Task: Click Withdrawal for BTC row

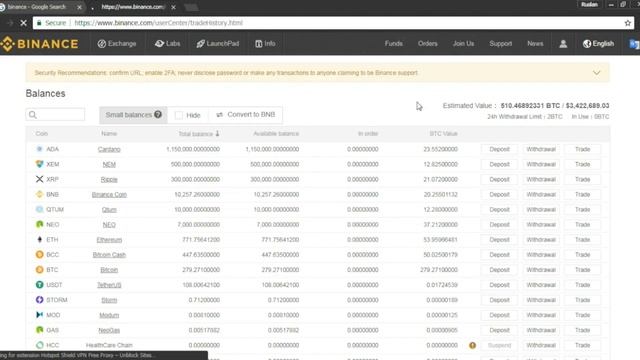Action: (541, 270)
